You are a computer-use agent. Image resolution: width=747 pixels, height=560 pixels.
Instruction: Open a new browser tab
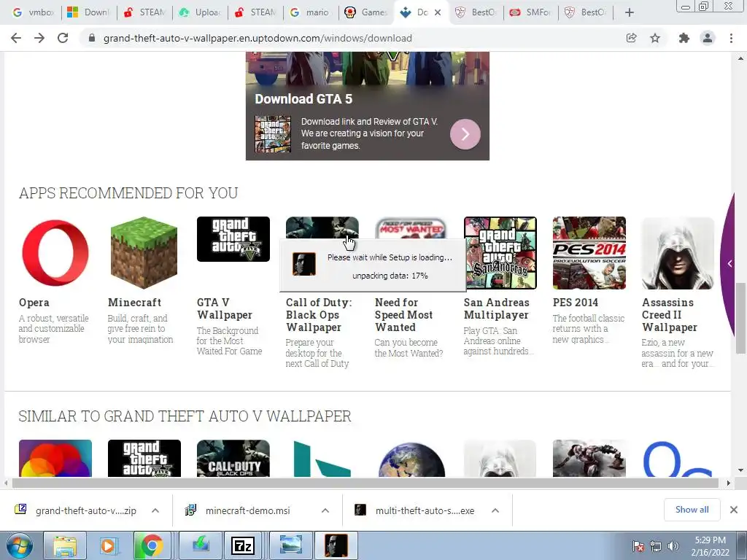click(630, 12)
